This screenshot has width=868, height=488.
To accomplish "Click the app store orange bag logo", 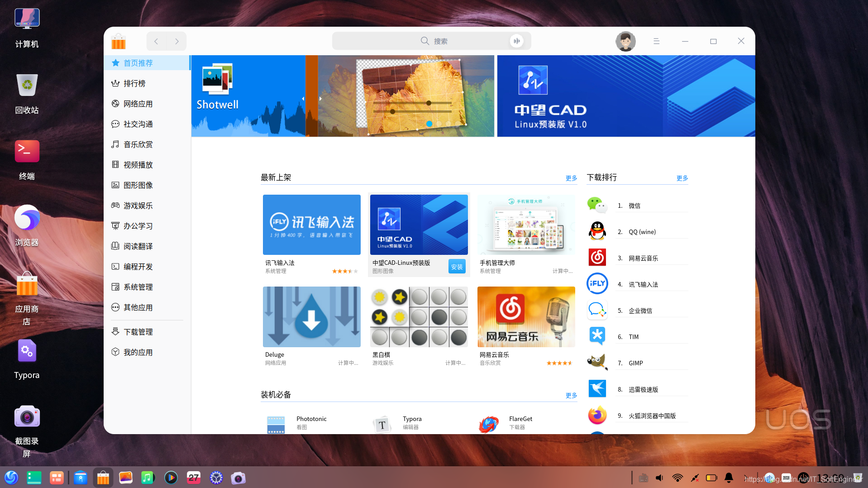I will click(119, 41).
